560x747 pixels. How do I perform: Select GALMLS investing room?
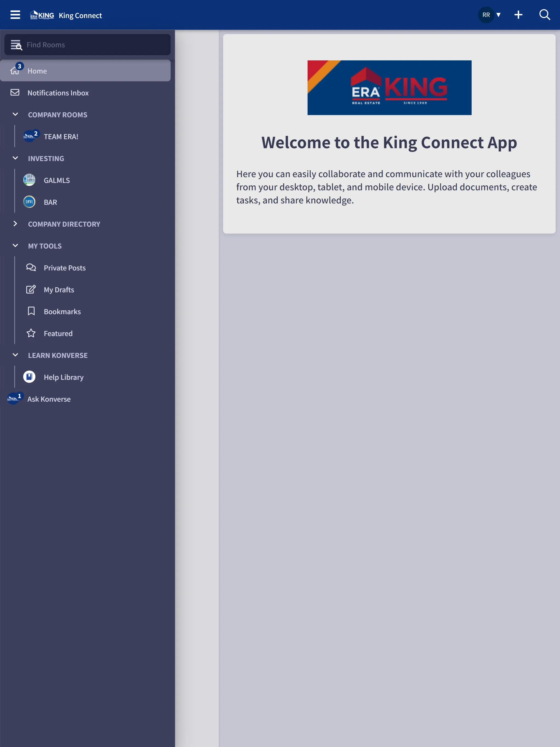coord(57,180)
